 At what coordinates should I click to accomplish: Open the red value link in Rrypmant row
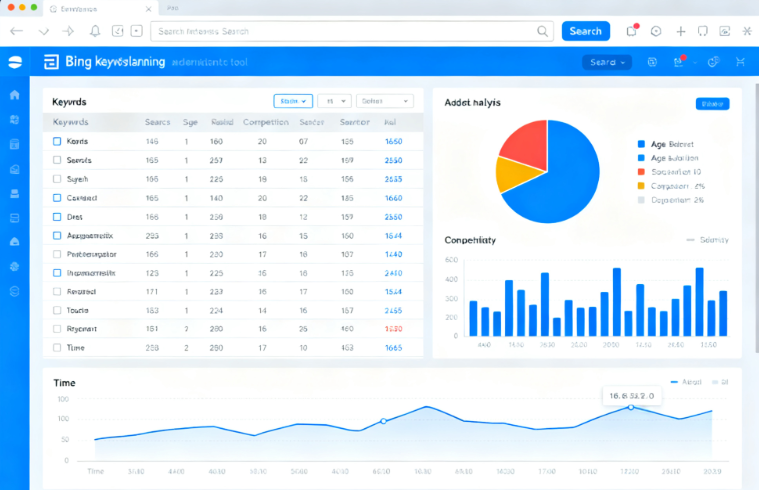coord(394,329)
